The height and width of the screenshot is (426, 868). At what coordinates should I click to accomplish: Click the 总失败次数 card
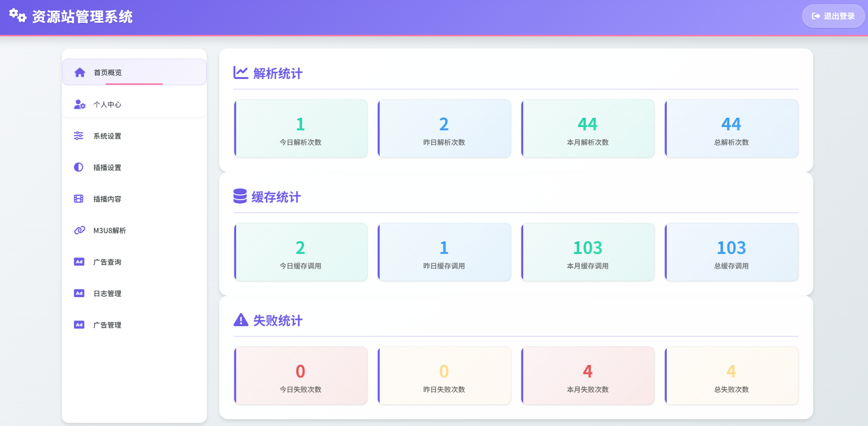coord(731,376)
